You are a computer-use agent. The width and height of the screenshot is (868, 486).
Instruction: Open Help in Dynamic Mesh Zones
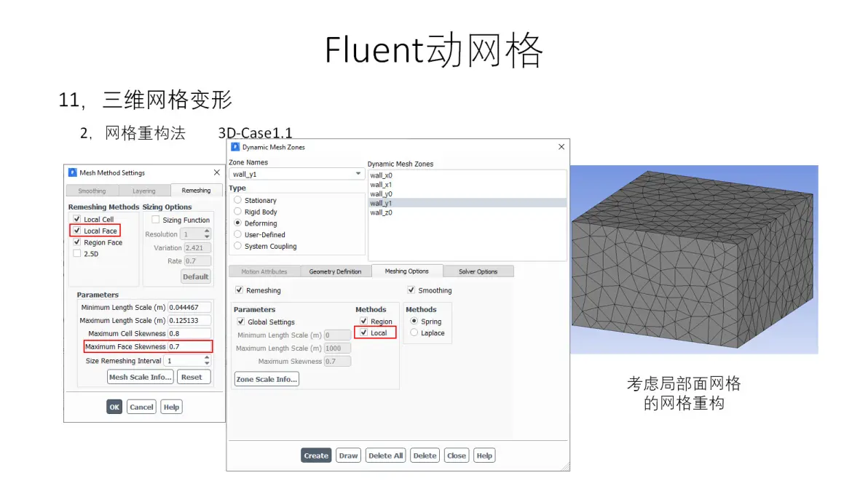point(484,455)
